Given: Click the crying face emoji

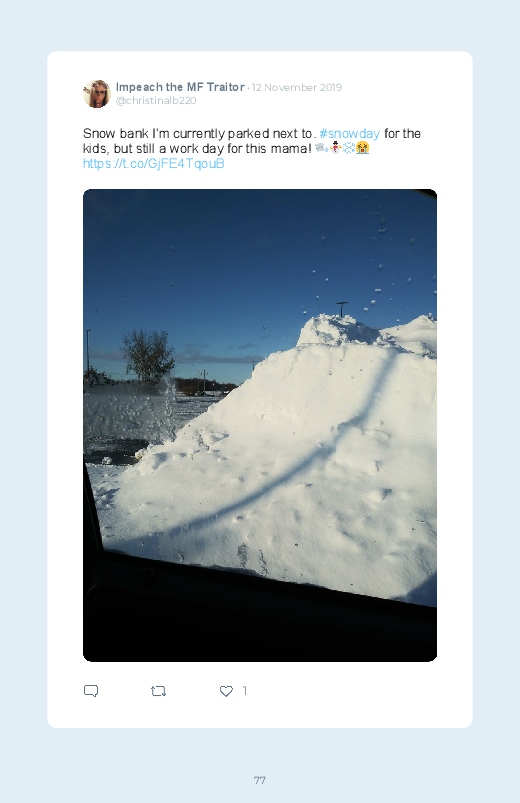Looking at the screenshot, I should point(362,148).
